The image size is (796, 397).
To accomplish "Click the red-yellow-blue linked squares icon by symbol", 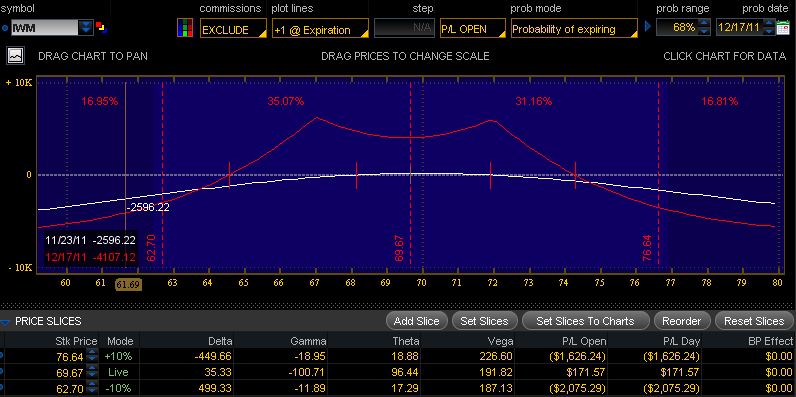I will point(101,26).
